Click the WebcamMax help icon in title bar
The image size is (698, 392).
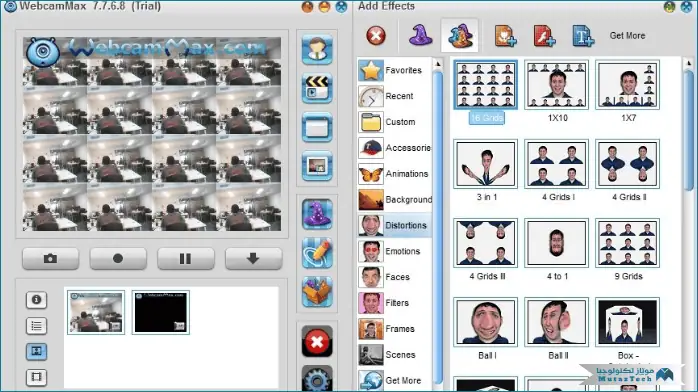308,7
